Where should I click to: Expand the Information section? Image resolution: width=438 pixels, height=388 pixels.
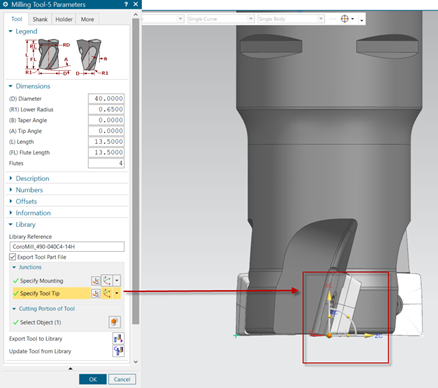pyautogui.click(x=11, y=213)
